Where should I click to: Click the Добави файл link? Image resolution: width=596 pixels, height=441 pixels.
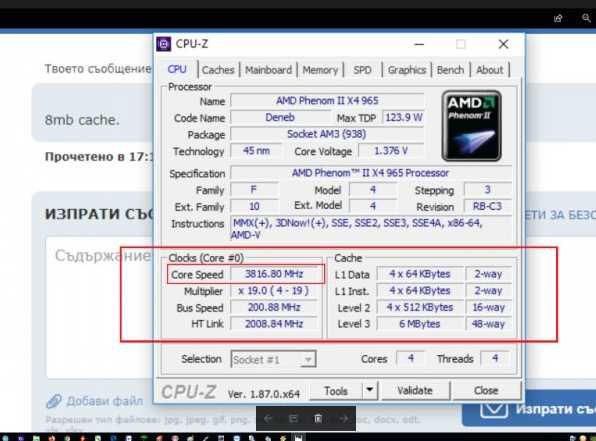click(x=105, y=401)
